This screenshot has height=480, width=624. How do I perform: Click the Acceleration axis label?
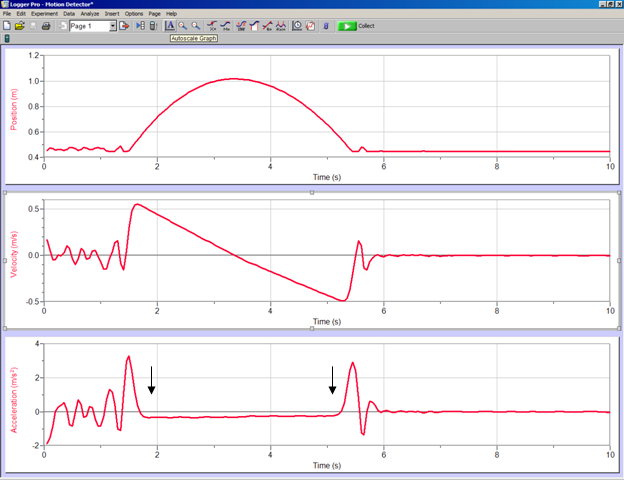[x=14, y=395]
